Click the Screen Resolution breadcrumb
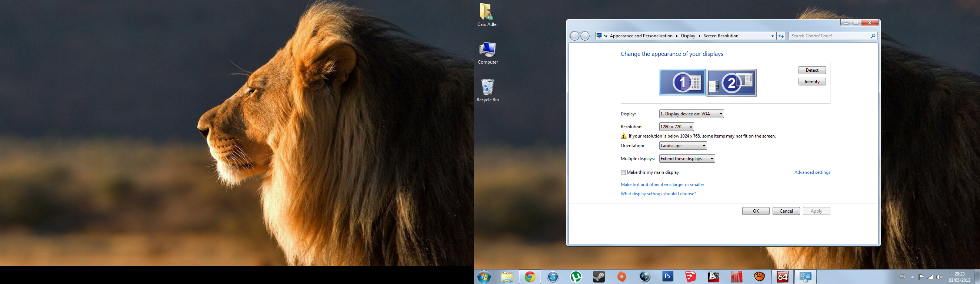Image resolution: width=980 pixels, height=284 pixels. 721,36
